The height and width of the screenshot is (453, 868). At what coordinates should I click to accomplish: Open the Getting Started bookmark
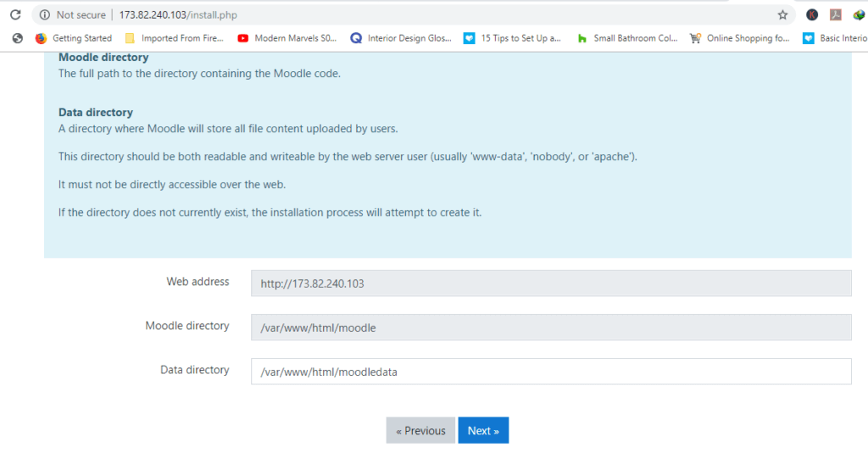[x=74, y=38]
